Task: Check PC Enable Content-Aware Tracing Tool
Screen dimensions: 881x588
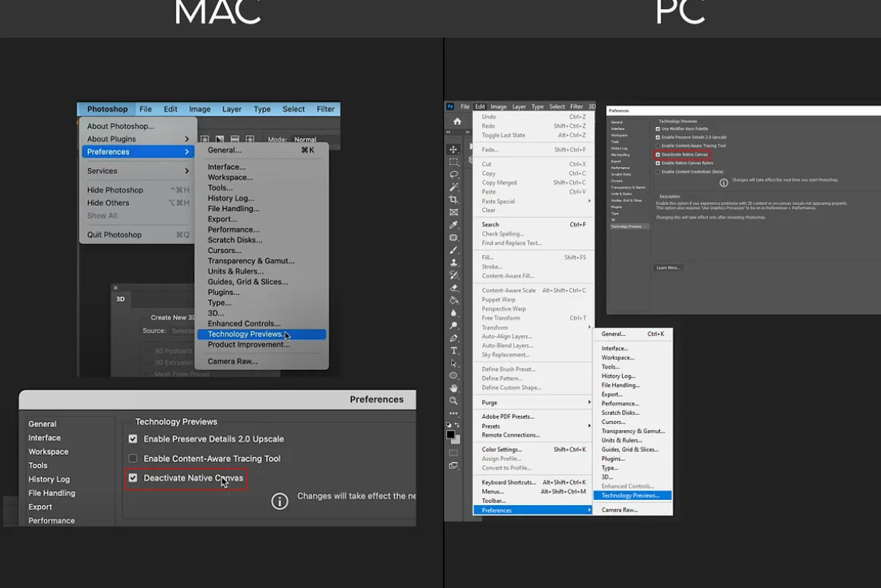Action: coord(658,146)
